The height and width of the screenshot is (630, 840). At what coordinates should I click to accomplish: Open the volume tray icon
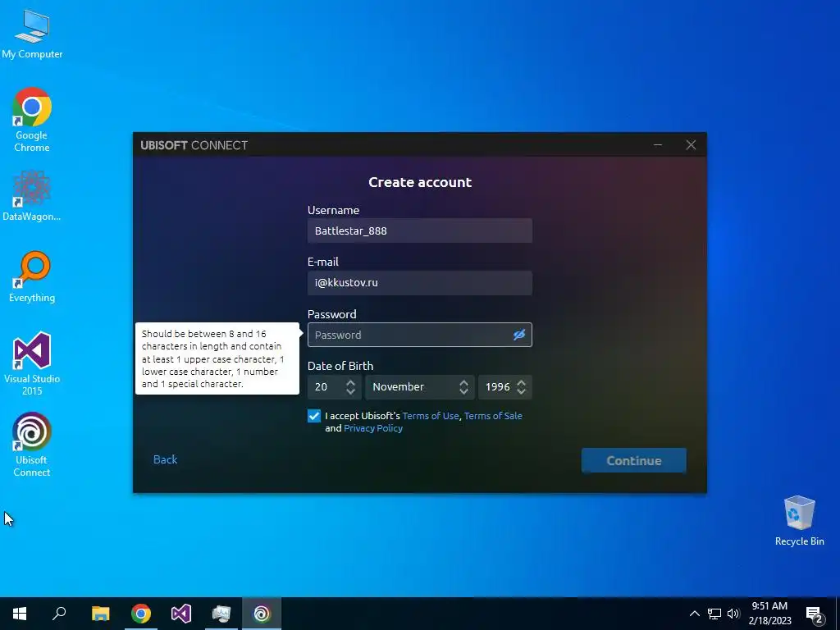click(x=733, y=614)
